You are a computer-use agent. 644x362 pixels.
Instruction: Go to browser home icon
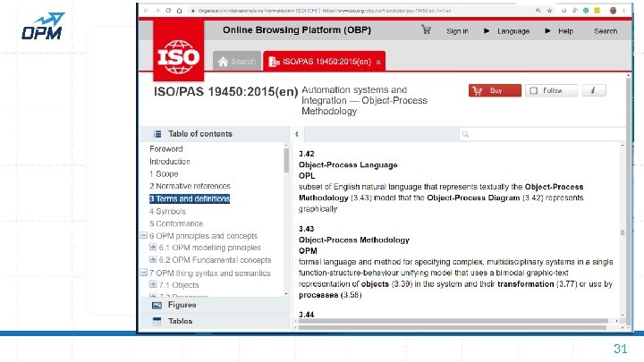click(x=179, y=11)
